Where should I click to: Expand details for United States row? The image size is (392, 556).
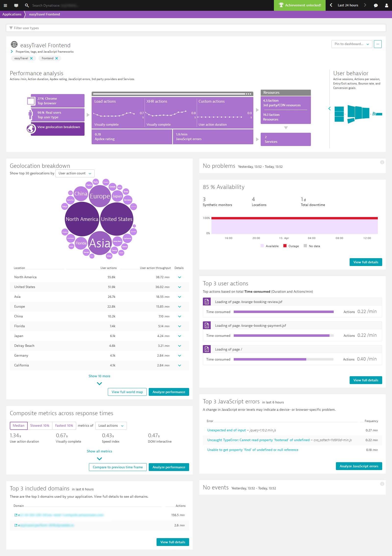[180, 287]
